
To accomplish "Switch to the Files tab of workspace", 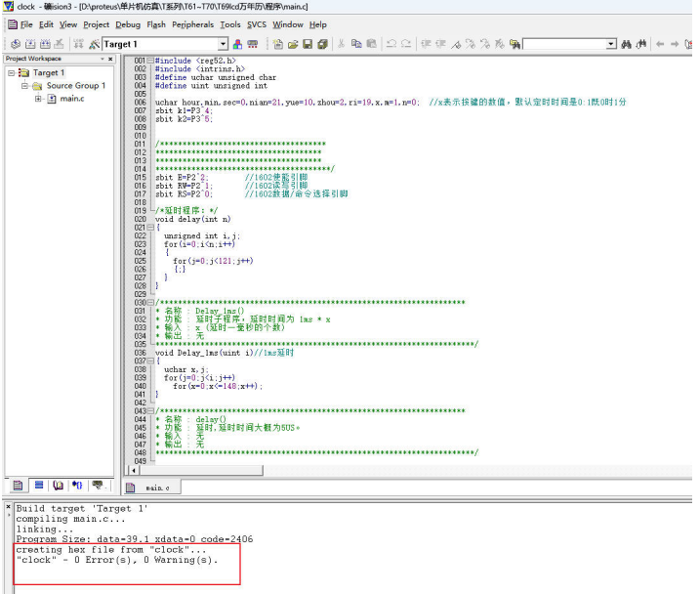I will (x=18, y=485).
